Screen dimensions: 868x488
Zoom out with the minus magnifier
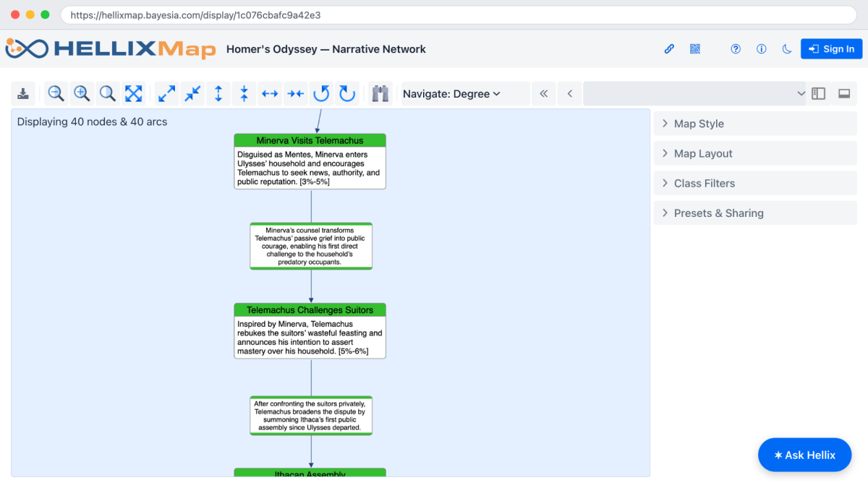tap(56, 93)
